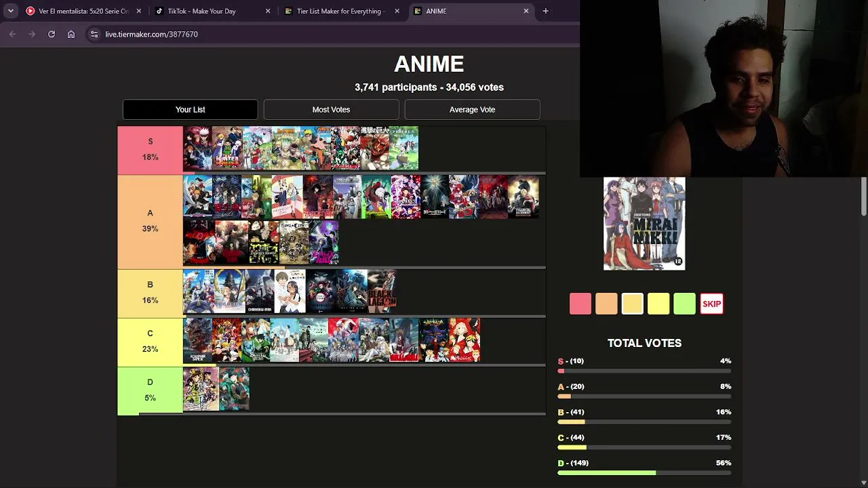The width and height of the screenshot is (868, 488).
Task: Click the S tier label cell
Action: click(150, 150)
